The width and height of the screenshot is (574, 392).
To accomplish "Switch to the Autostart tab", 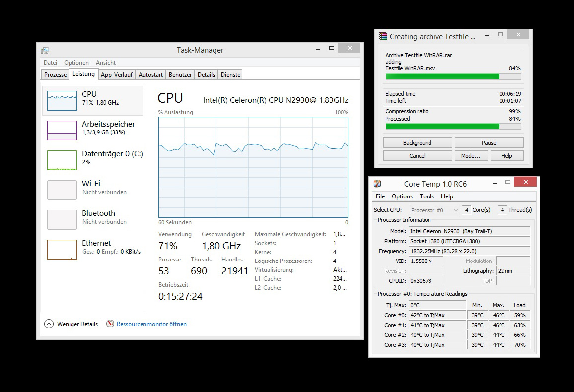I will (150, 74).
